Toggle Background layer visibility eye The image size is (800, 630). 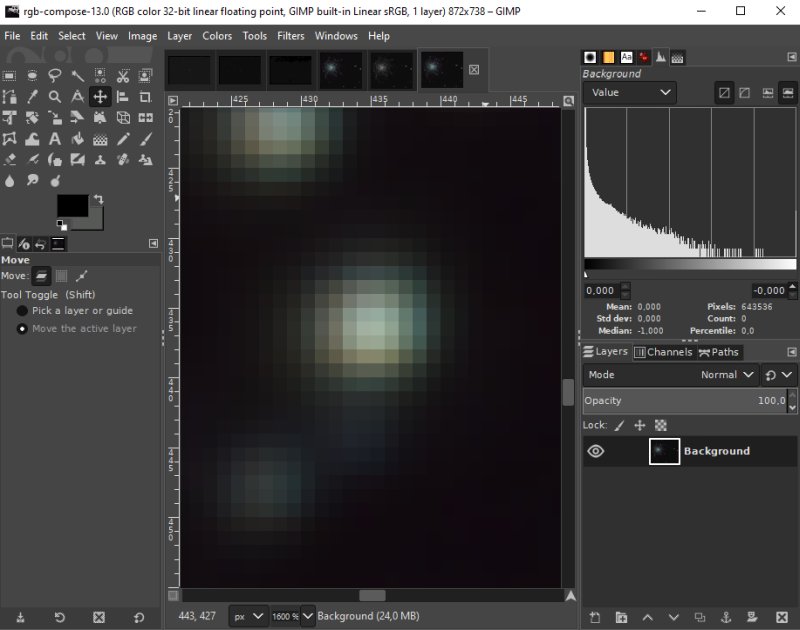click(595, 451)
